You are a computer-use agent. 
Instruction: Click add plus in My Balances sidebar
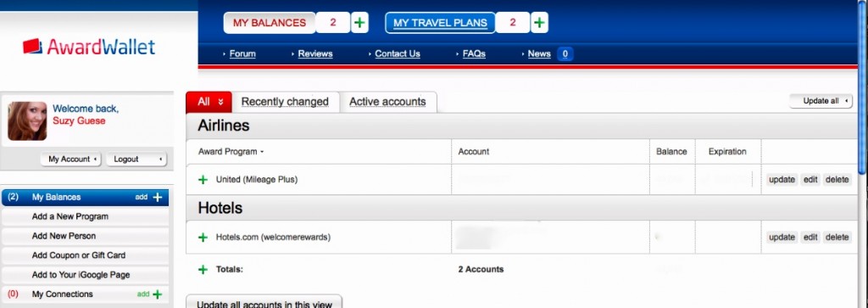158,197
